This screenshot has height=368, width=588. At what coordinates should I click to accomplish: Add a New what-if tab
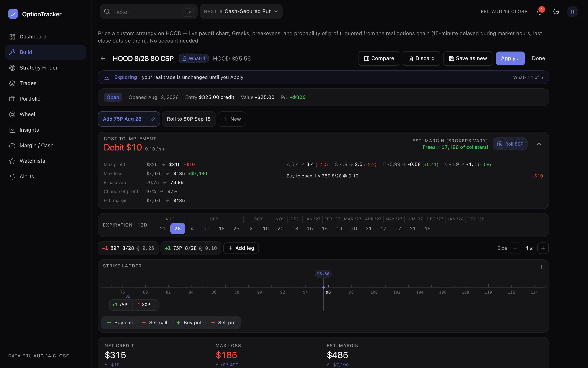pos(232,119)
